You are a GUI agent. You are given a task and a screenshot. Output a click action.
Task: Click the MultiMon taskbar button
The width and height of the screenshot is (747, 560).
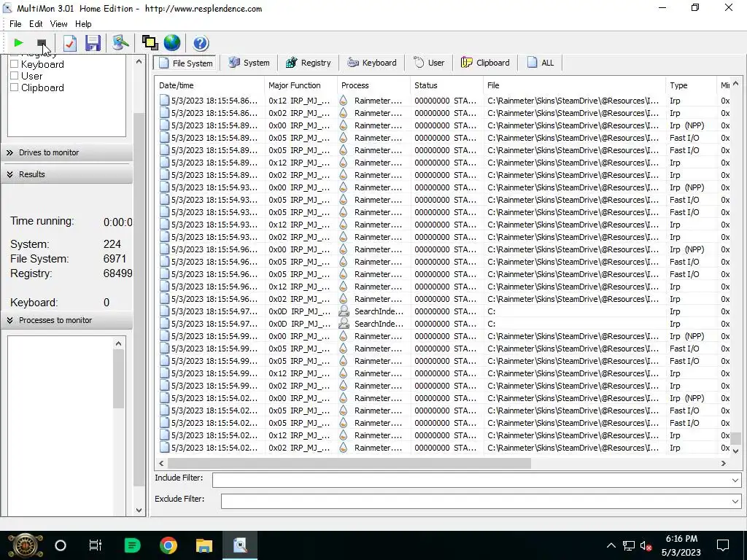[240, 545]
